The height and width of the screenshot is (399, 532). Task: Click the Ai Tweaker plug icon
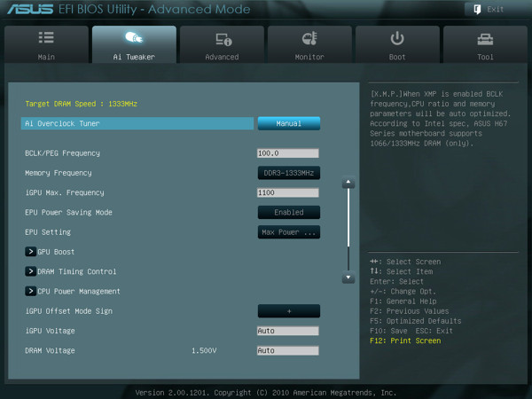click(x=134, y=37)
